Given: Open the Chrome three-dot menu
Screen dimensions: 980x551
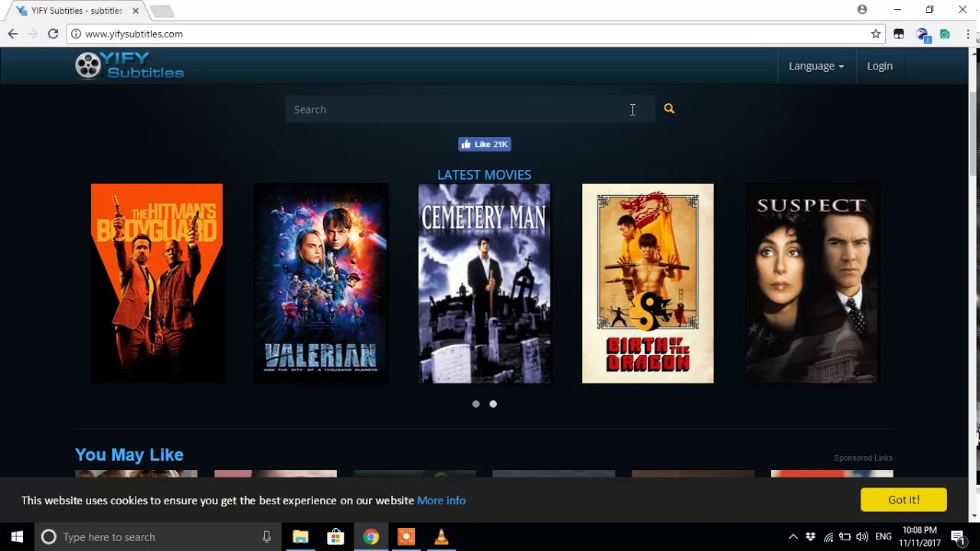Looking at the screenshot, I should tap(969, 34).
